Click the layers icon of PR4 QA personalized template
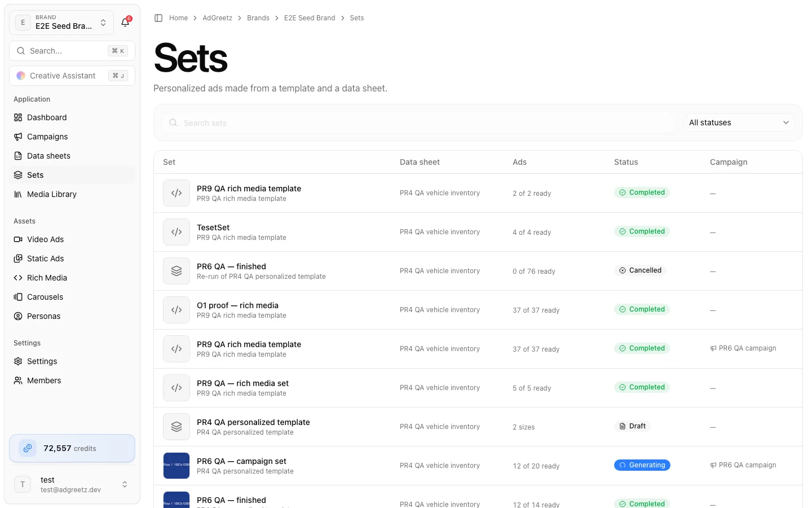Viewport: 812px width, 508px height. click(x=176, y=427)
